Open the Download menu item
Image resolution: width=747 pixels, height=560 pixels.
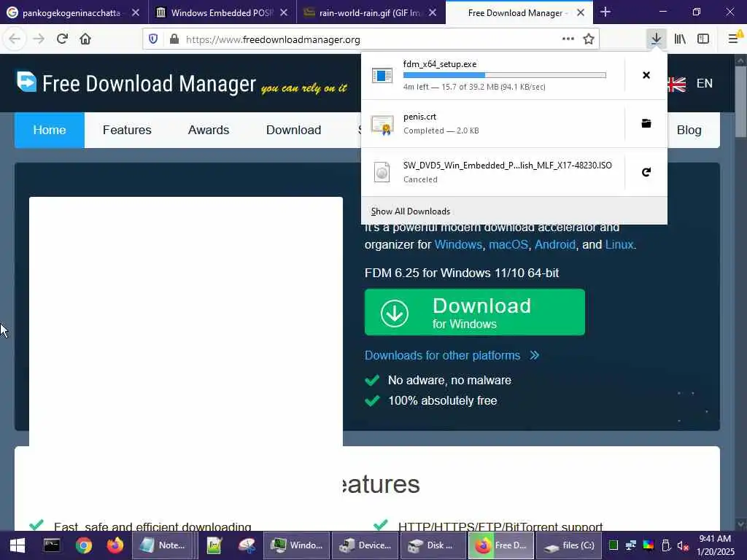293,130
